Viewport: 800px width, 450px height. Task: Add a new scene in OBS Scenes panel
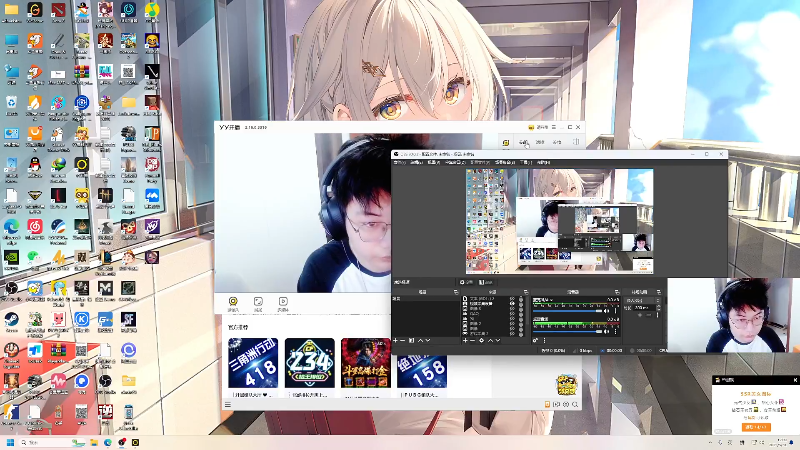(395, 340)
